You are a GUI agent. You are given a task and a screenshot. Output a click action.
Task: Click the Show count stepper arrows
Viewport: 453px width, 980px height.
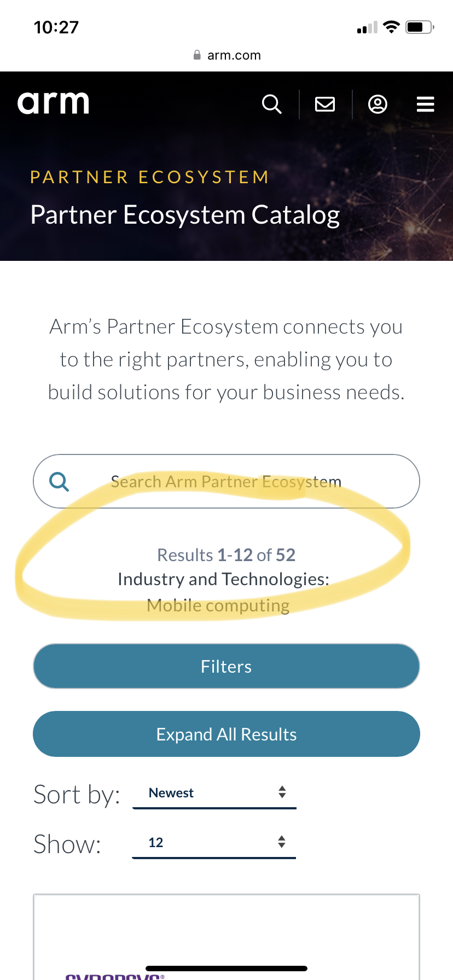tap(282, 842)
